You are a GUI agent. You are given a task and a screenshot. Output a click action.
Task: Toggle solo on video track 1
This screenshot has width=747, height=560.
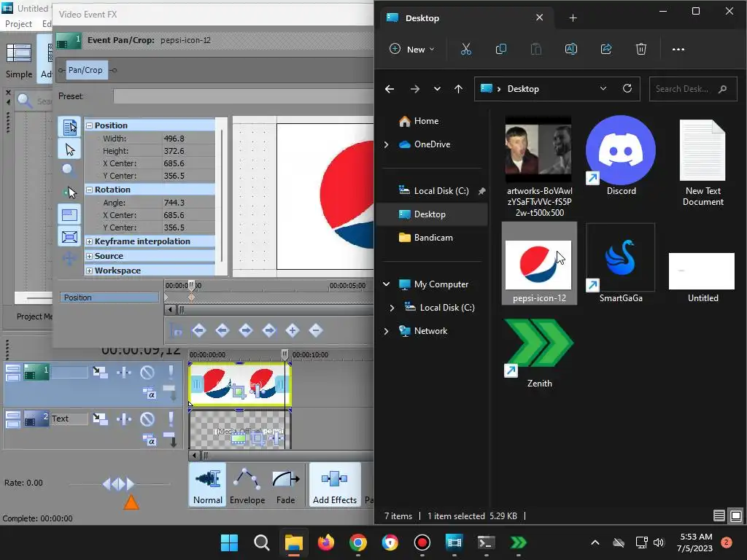[x=171, y=373]
